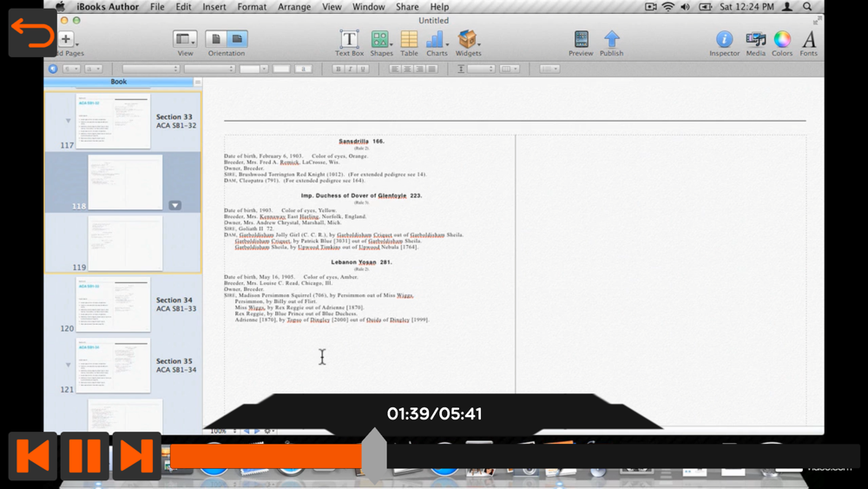This screenshot has height=489, width=868.
Task: Open the iBooks Author application menu
Action: (x=108, y=7)
